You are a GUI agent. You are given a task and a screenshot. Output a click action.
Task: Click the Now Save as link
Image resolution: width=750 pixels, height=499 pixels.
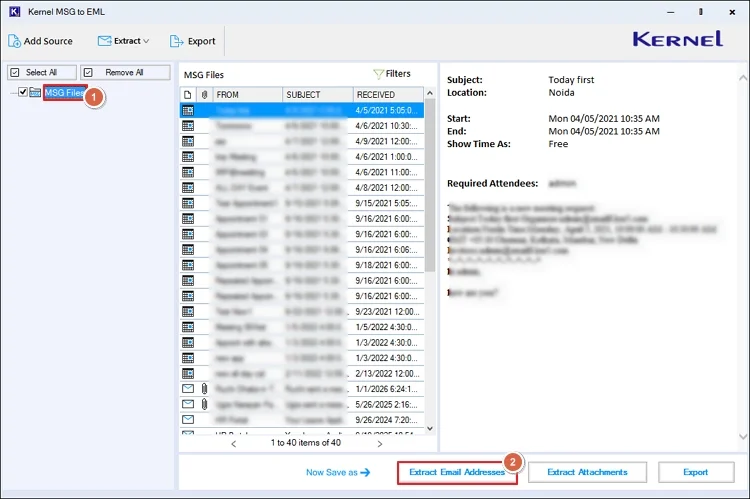coord(338,472)
